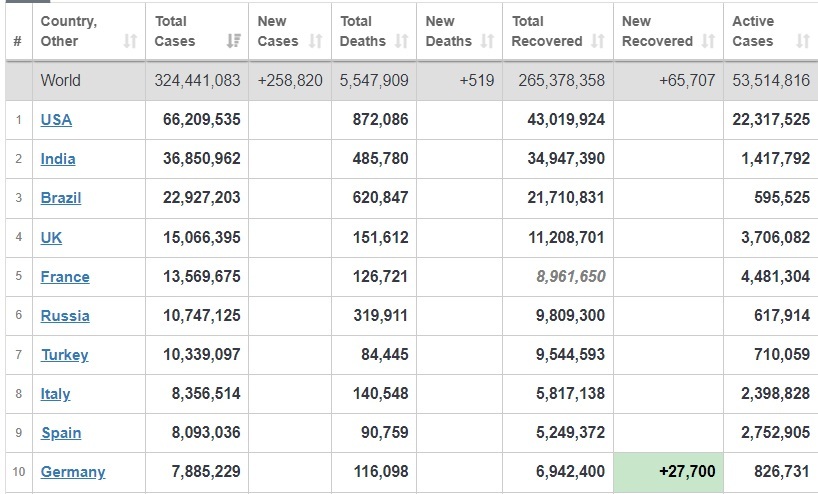Open the Russia country link
This screenshot has height=494, width=818.
pyautogui.click(x=65, y=316)
